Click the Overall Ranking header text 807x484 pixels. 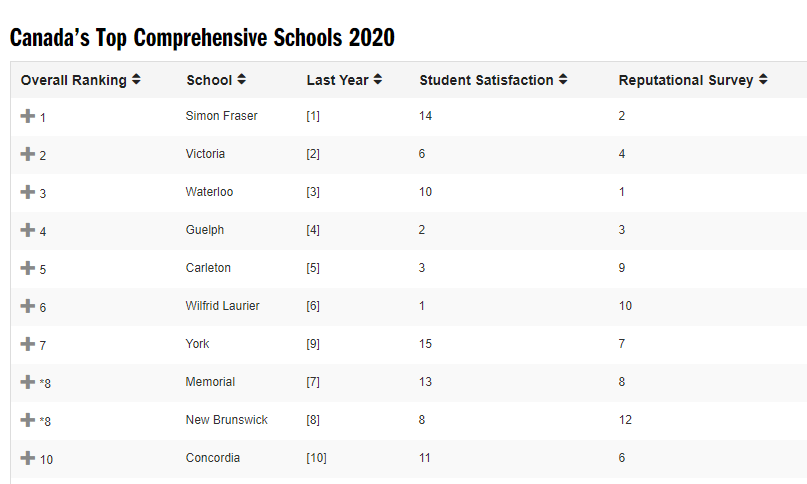[x=74, y=80]
